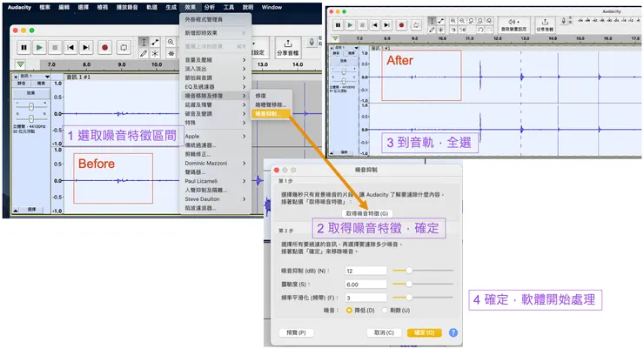Select the Draw pencil tool in left window

click(x=144, y=53)
